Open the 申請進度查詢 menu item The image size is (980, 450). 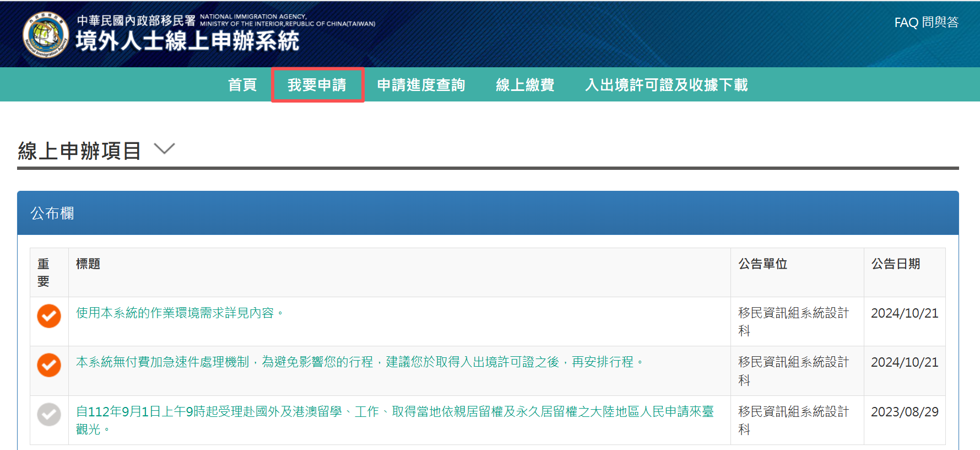(421, 85)
